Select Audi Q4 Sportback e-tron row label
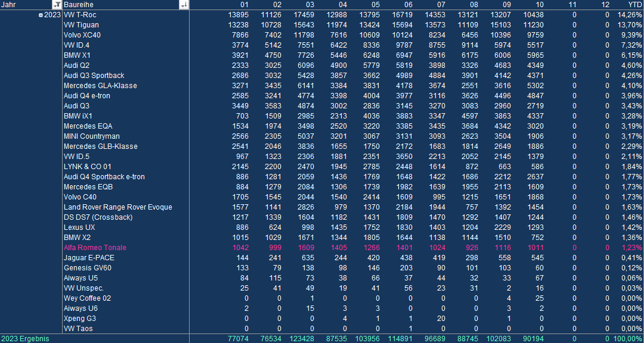Viewport: 644px width, 343px height. 104,177
